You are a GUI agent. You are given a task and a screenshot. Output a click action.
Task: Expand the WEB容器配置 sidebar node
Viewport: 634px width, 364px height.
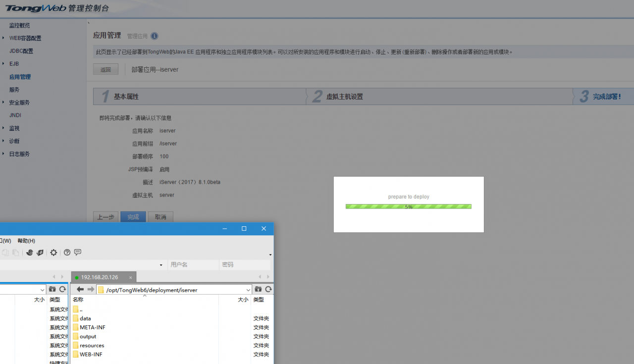[x=3, y=38]
